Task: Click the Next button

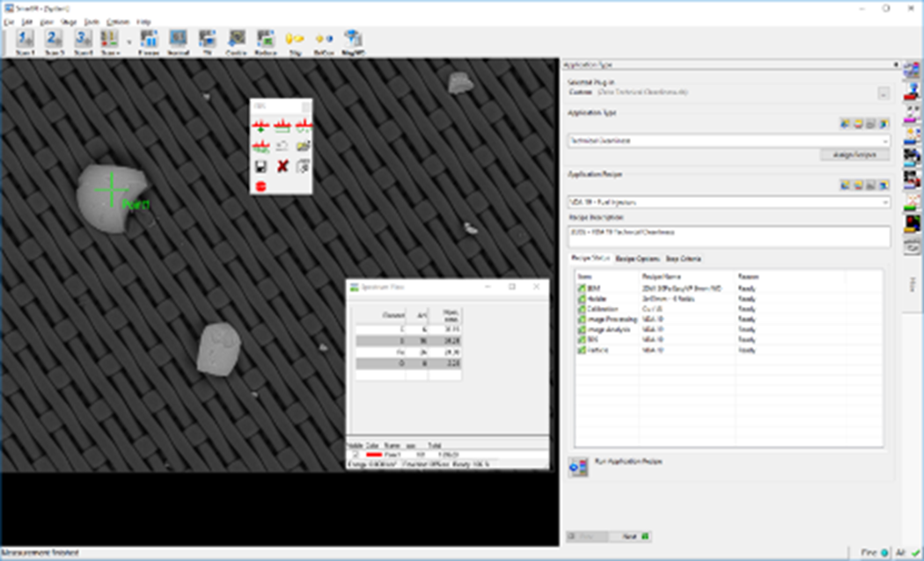Action: pos(631,536)
